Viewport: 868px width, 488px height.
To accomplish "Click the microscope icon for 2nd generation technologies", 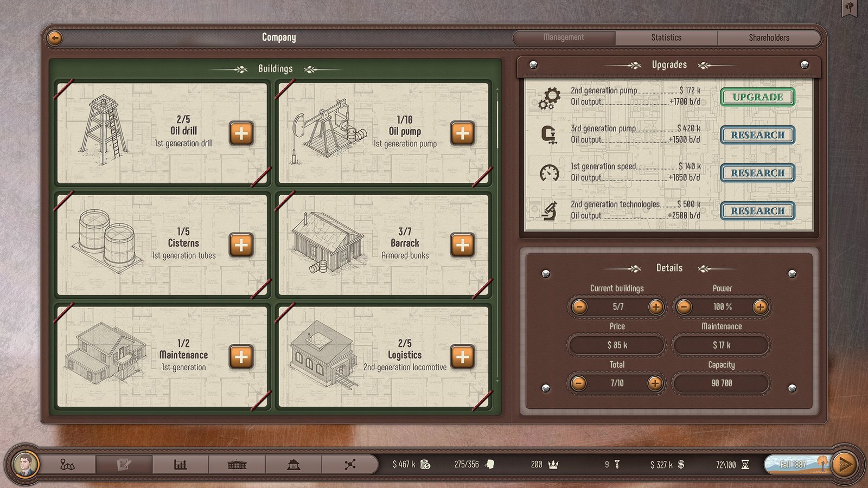I will [550, 211].
